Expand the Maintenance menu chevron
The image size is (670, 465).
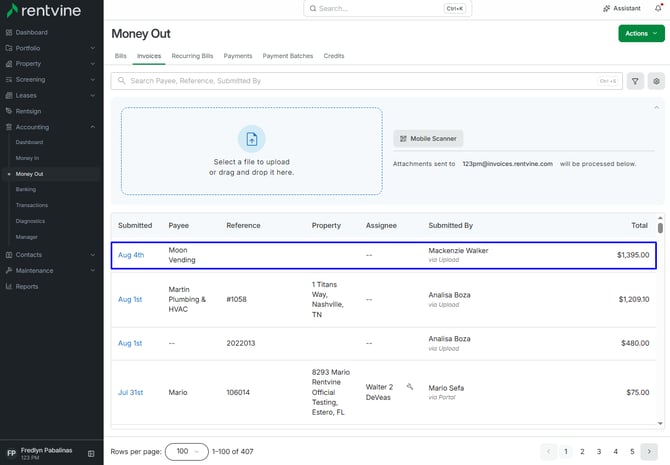tap(93, 271)
